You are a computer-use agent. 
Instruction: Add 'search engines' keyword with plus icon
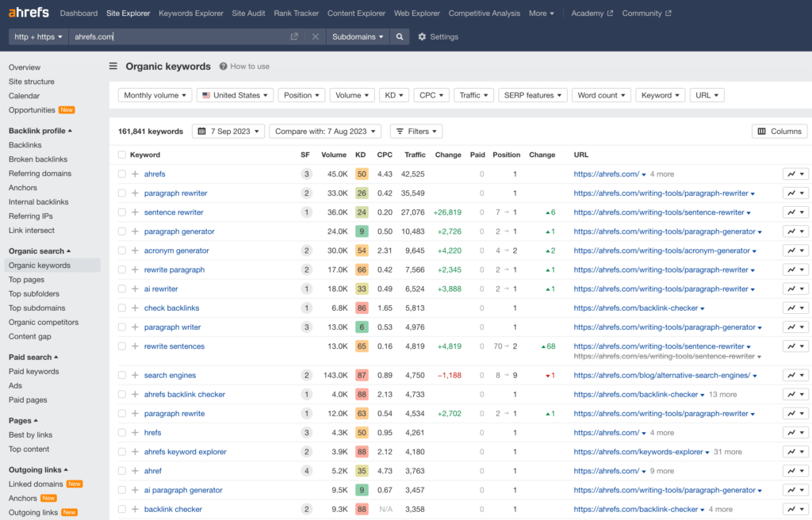(x=135, y=376)
